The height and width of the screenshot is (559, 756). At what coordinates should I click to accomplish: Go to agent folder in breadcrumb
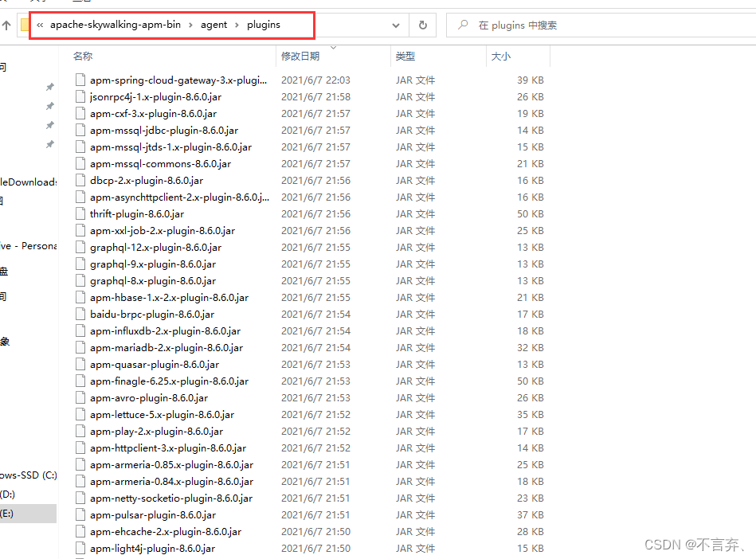[x=213, y=25]
